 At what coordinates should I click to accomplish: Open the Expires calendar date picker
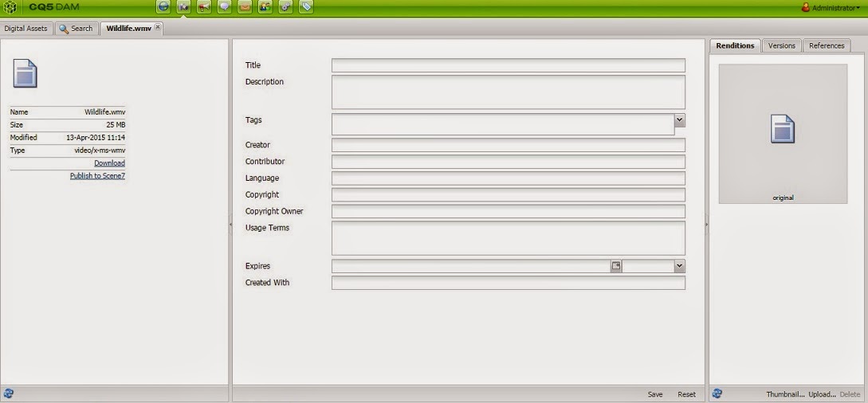pyautogui.click(x=616, y=266)
